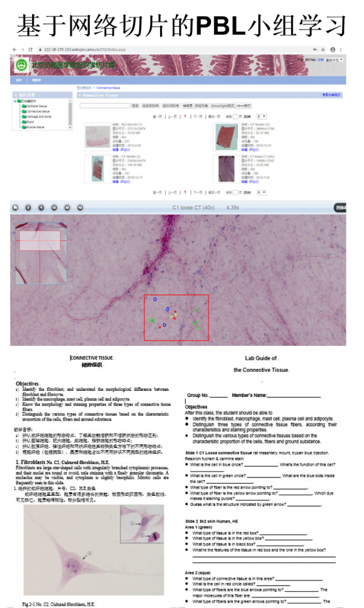Select Epithelial tissue in the tree
The width and height of the screenshot is (364, 608).
[38, 106]
